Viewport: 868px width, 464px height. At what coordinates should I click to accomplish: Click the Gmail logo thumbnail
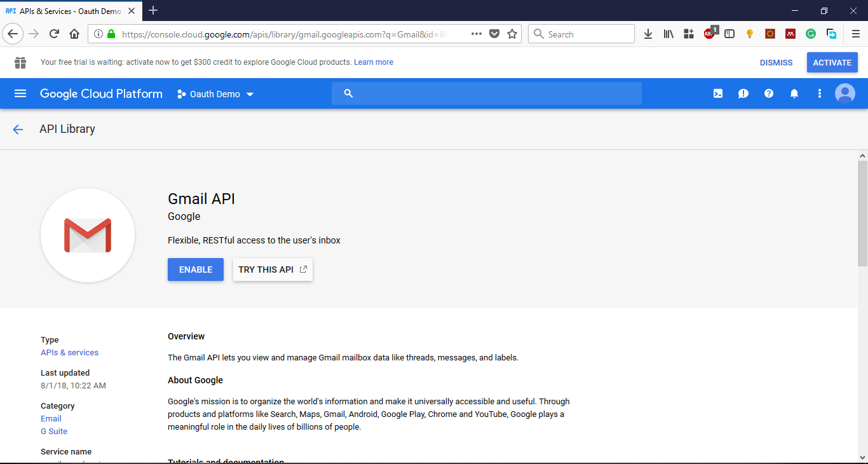88,235
